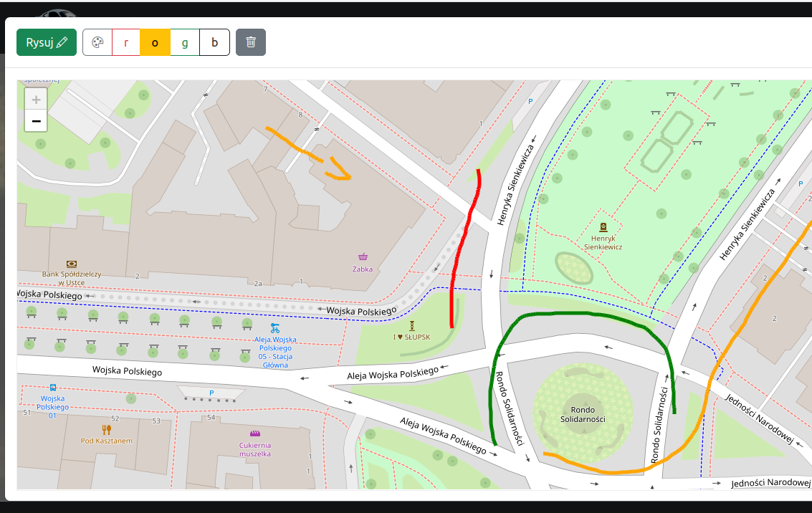
Task: Click house number '54' on map
Action: pos(211,417)
